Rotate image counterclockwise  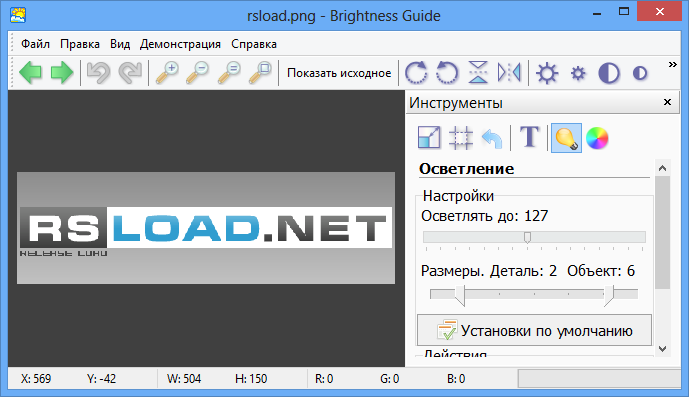tap(447, 73)
